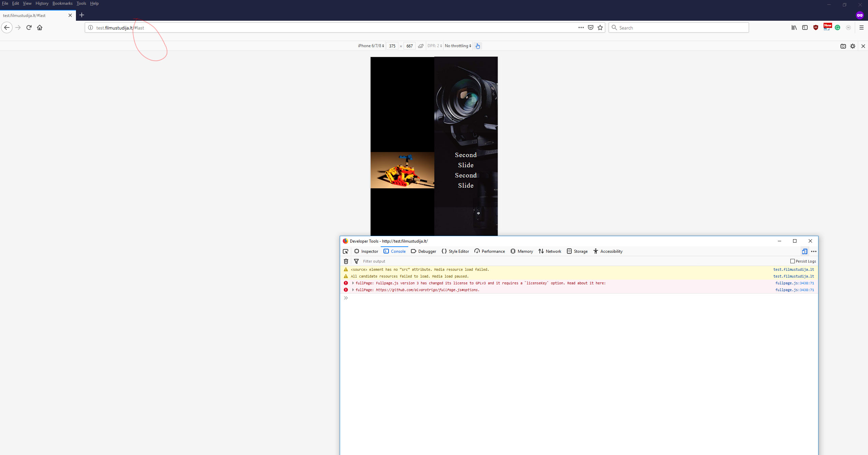
Task: Open the Grammarly extension icon
Action: click(837, 27)
